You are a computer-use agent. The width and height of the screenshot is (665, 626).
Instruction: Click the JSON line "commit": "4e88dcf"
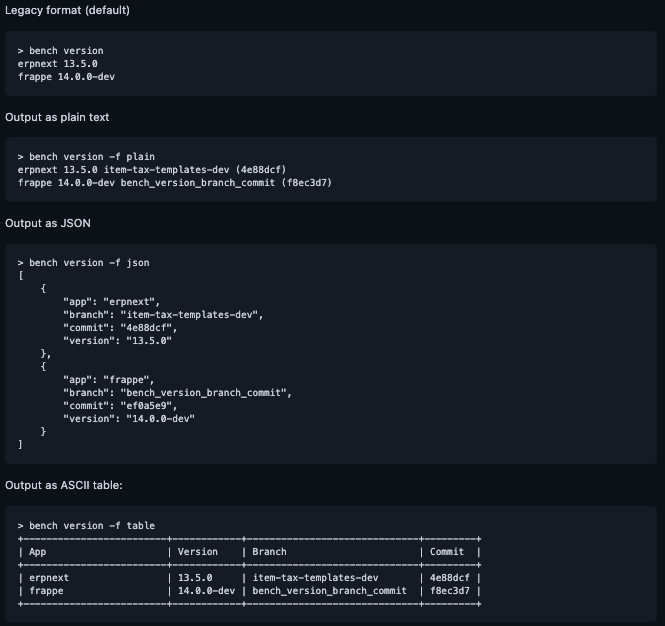[x=120, y=328]
